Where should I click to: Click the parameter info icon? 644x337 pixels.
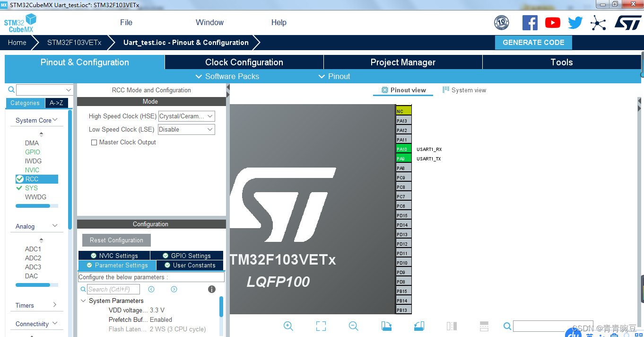pos(212,289)
